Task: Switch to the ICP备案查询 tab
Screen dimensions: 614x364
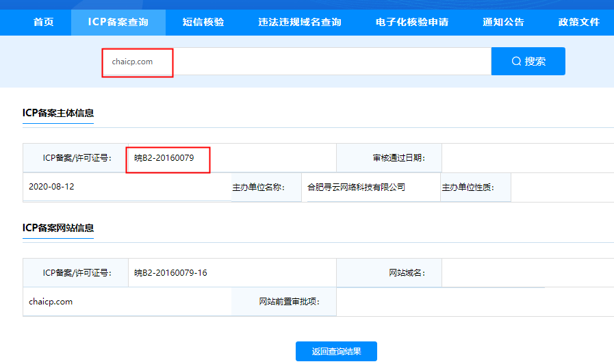Action: [x=118, y=22]
